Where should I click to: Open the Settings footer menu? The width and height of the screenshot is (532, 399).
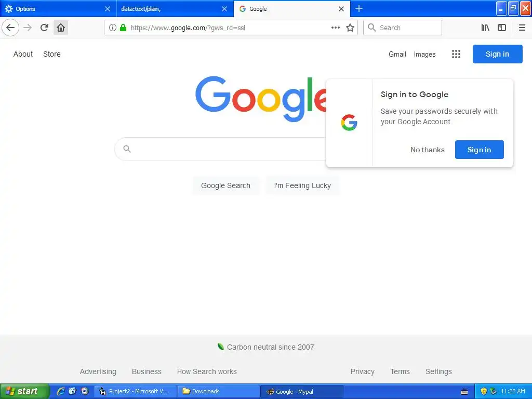tap(438, 371)
